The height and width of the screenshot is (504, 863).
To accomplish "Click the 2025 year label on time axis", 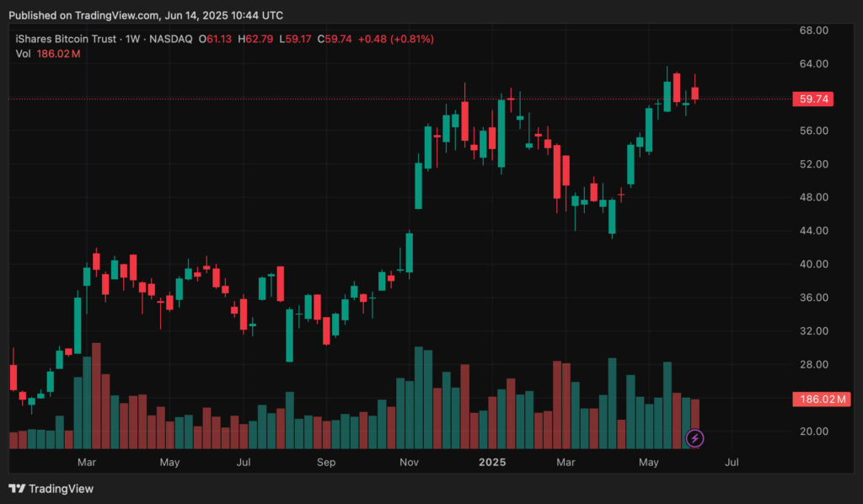I will coord(492,462).
